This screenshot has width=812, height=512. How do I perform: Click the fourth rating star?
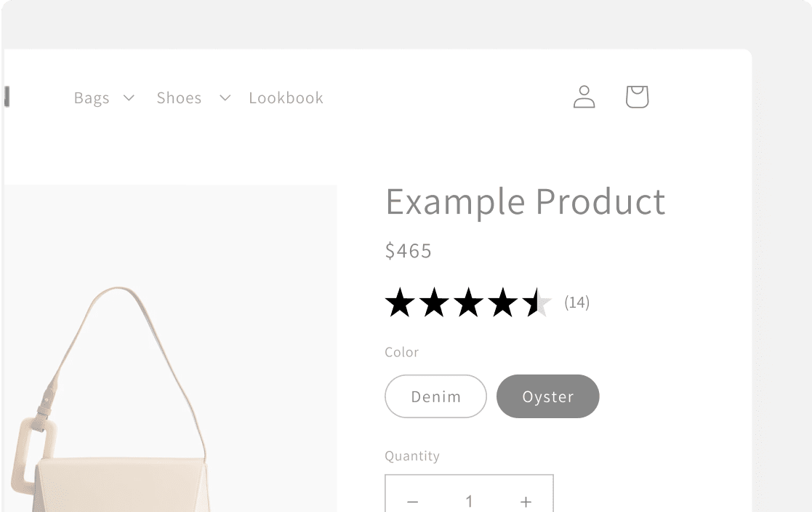502,303
